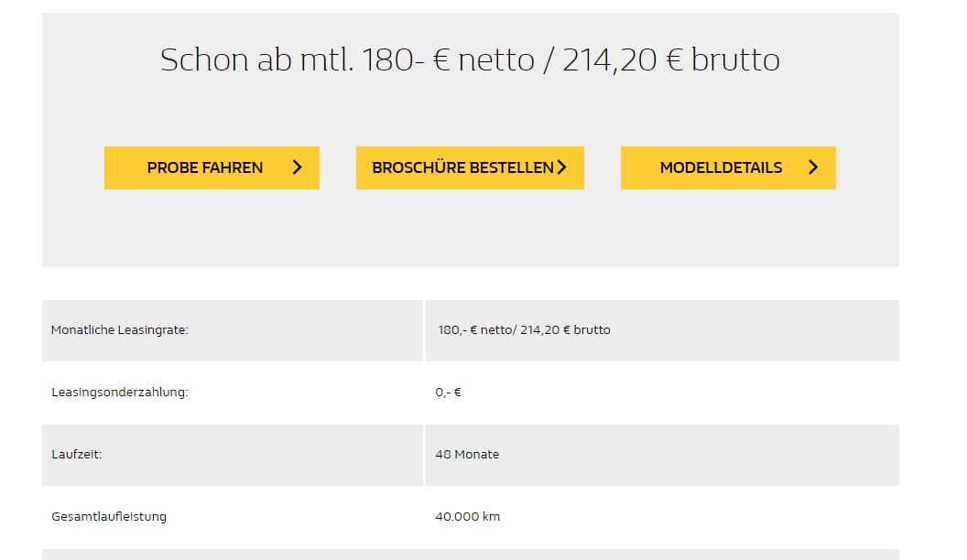Select the Gesamtlaufleistung label

[x=109, y=517]
